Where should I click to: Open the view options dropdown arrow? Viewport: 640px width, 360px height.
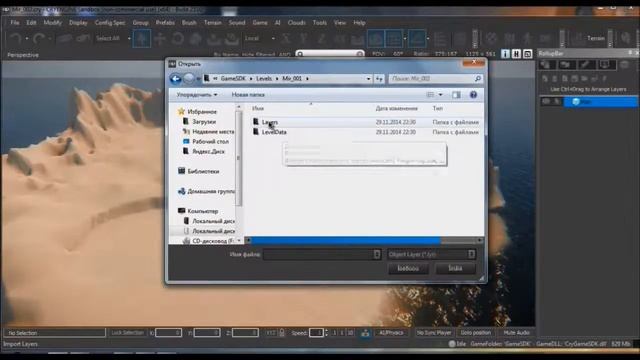click(440, 95)
